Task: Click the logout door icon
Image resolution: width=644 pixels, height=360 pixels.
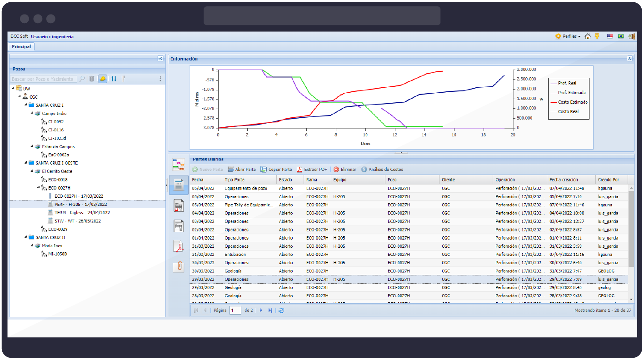Action: (632, 36)
